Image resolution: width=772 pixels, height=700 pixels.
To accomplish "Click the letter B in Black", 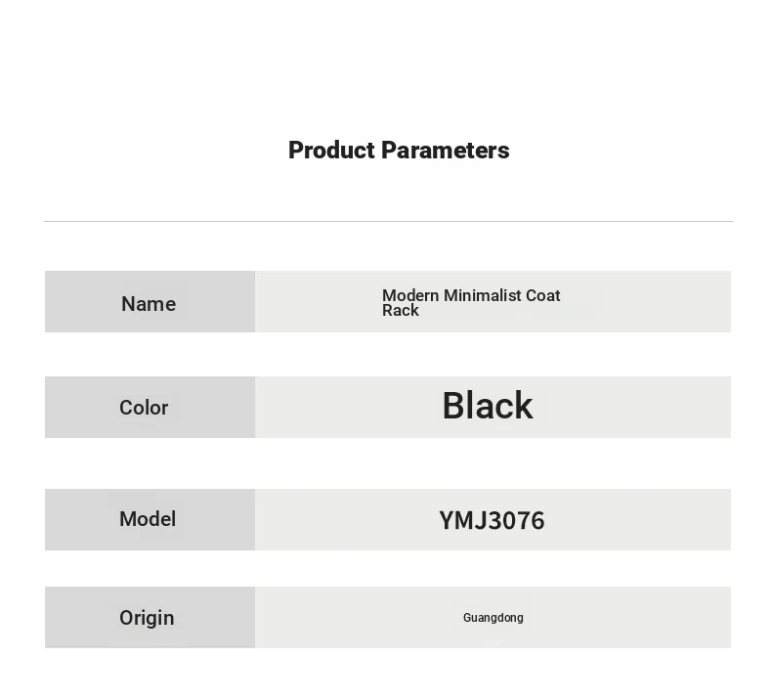I will 453,406.
